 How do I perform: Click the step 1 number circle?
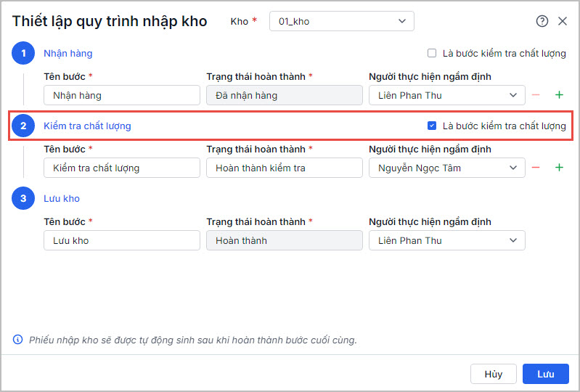point(23,53)
